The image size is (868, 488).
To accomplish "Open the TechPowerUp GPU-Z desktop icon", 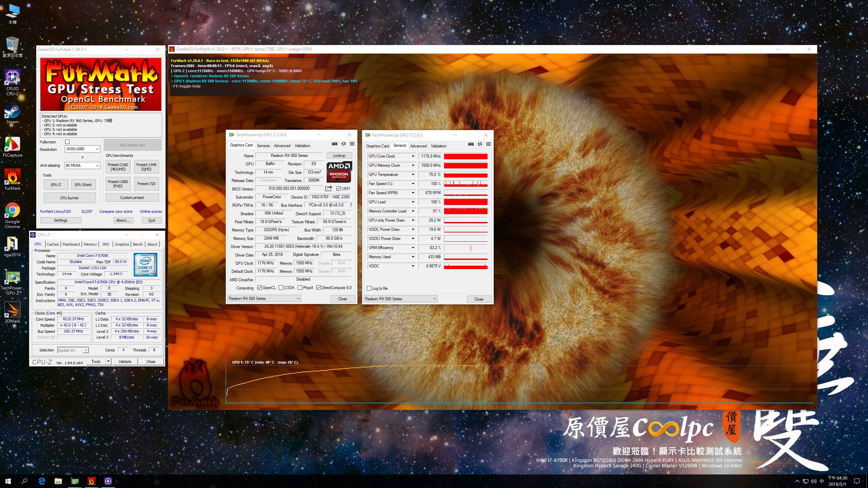I will pos(13,282).
